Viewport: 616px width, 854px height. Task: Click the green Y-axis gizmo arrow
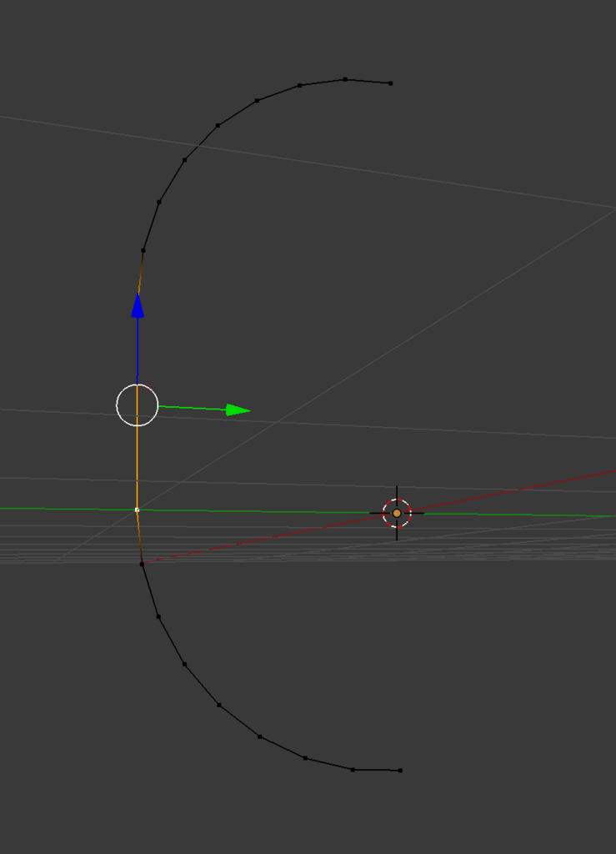[238, 410]
